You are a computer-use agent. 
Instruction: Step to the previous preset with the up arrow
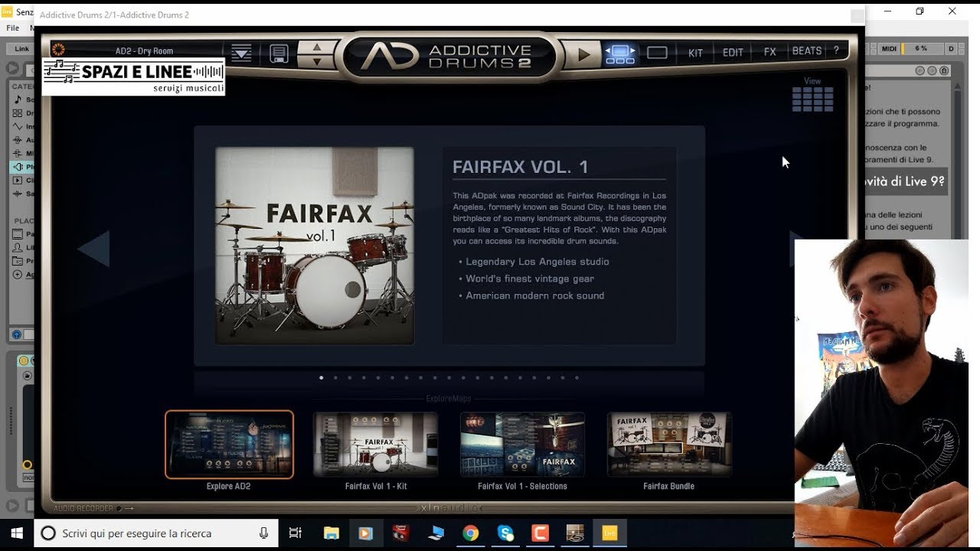point(316,47)
